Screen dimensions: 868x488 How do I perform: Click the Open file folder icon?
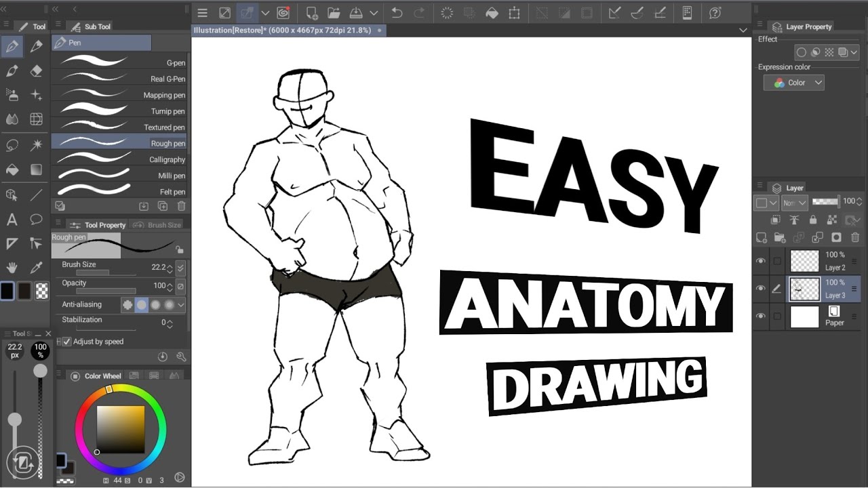[x=334, y=13]
